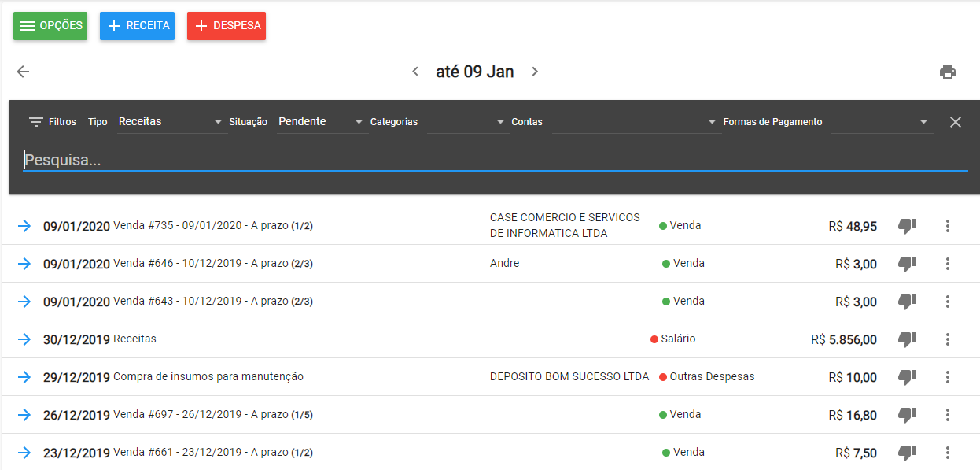Click the blue arrow beside Compra de insumos
This screenshot has height=470, width=980.
point(24,377)
